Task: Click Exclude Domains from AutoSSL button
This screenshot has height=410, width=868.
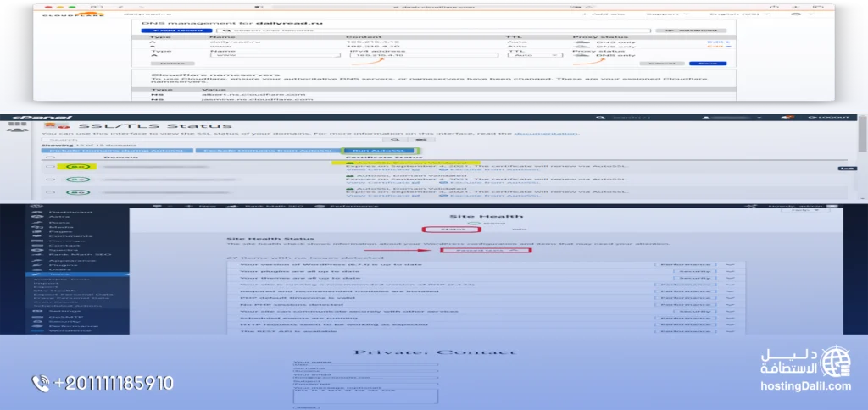Action: [267, 150]
